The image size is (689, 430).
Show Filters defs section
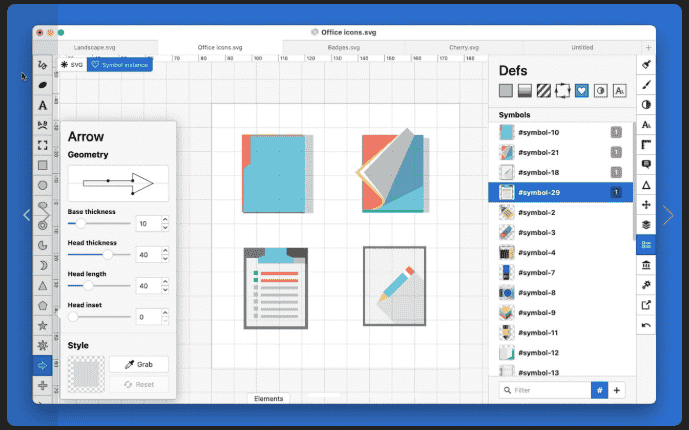pyautogui.click(x=600, y=91)
